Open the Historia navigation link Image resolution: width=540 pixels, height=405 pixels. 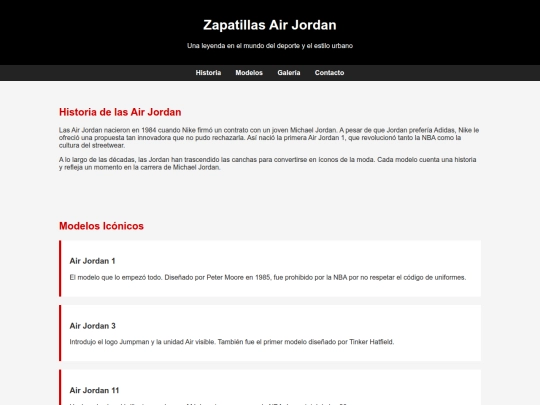tap(208, 73)
